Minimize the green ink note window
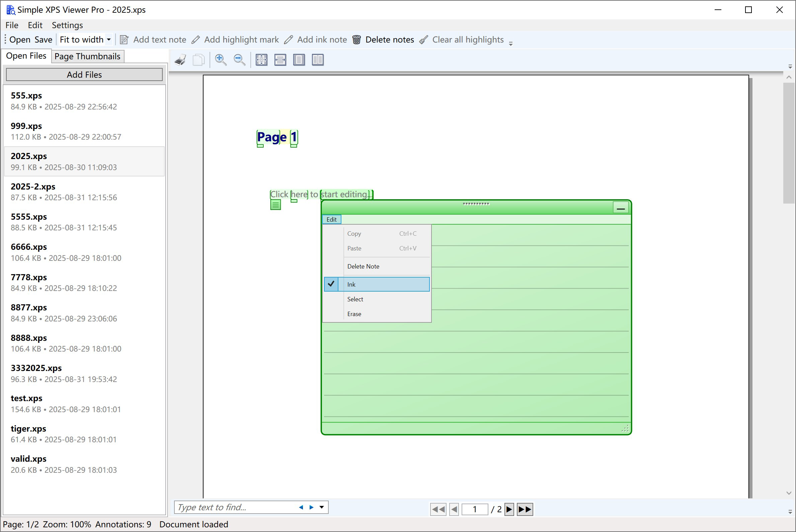The image size is (796, 532). click(621, 208)
